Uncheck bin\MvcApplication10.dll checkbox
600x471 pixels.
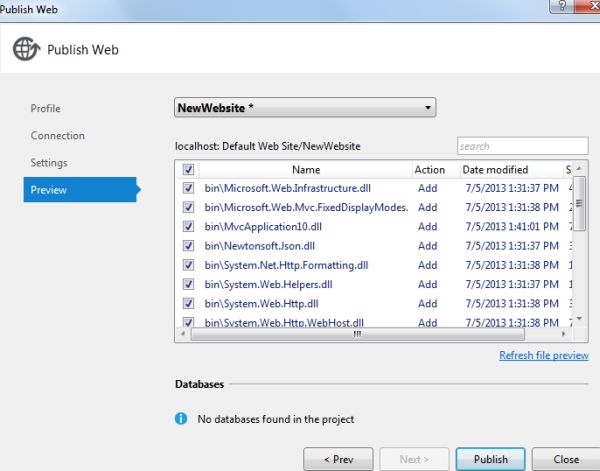coord(188,226)
